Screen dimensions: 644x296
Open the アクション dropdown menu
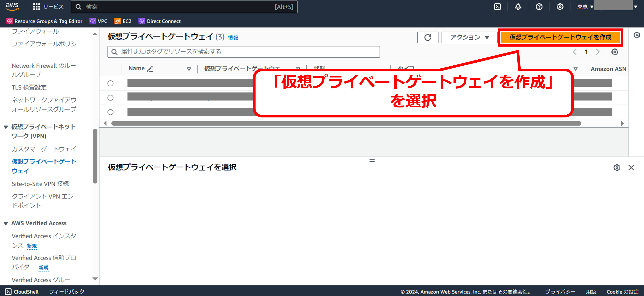pyautogui.click(x=469, y=38)
